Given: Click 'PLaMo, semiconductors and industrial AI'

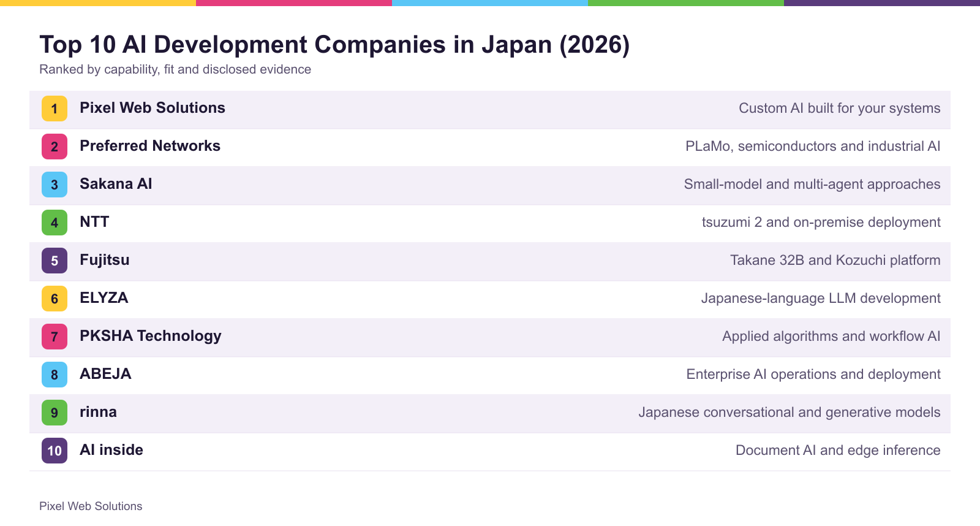Looking at the screenshot, I should coord(813,147).
